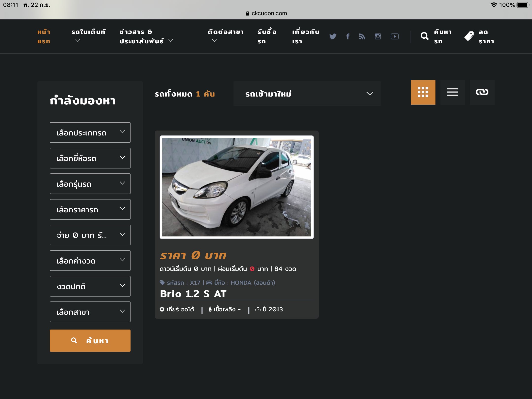The height and width of the screenshot is (399, 532).
Task: Click the RSS feed icon
Action: pos(362,36)
